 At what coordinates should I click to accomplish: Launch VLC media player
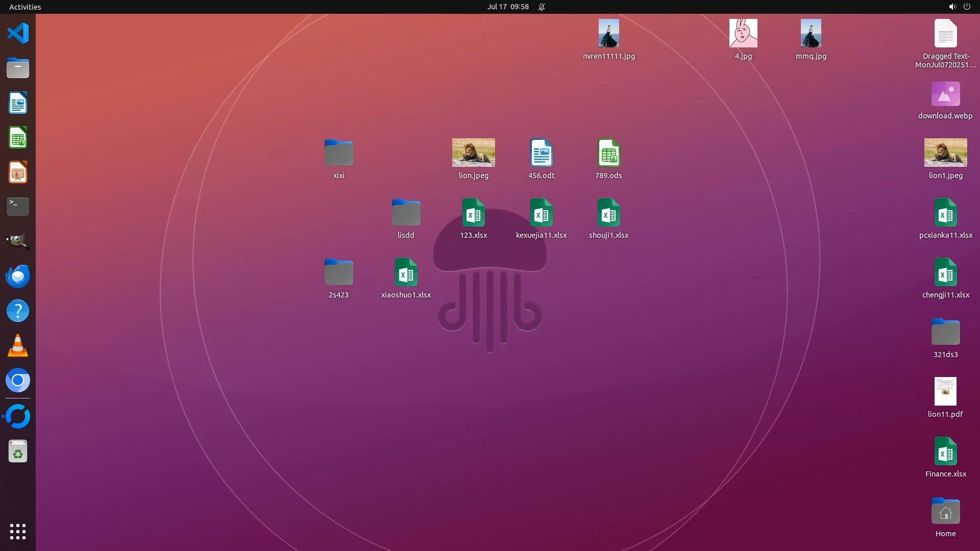(x=18, y=346)
